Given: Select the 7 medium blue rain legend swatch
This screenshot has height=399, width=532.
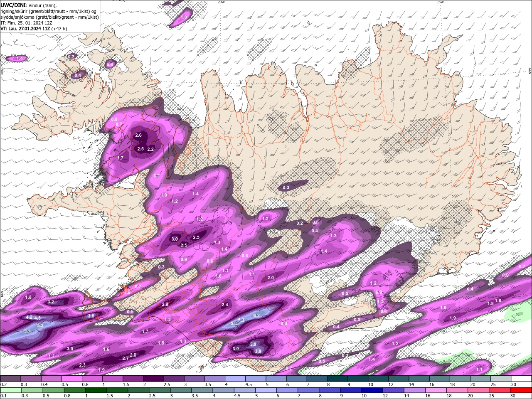Looking at the screenshot, I should (x=308, y=390).
